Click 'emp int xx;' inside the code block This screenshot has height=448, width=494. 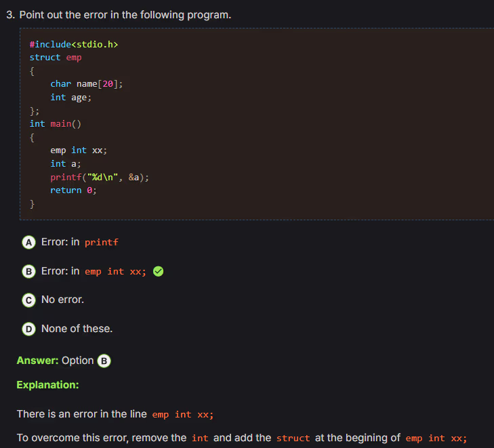click(79, 150)
